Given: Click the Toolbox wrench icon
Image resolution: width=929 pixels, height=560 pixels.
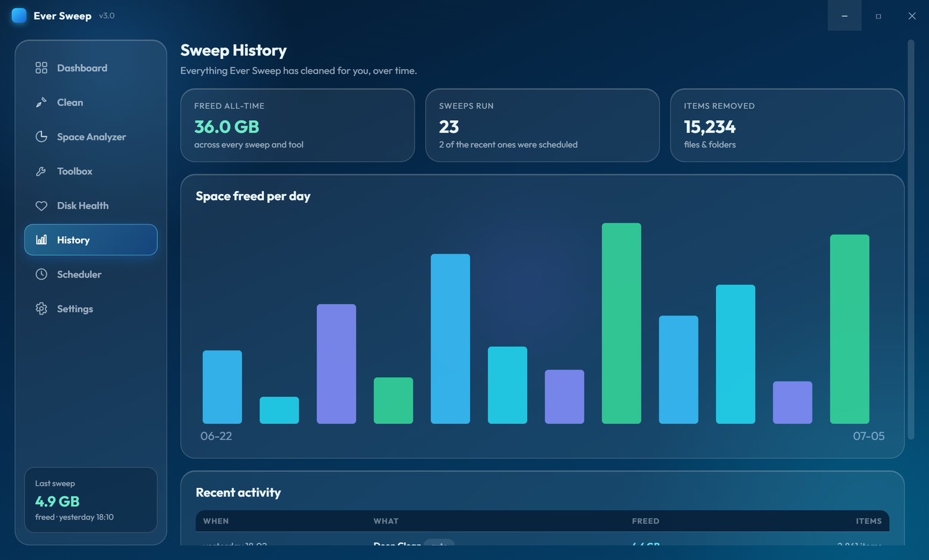Looking at the screenshot, I should pyautogui.click(x=41, y=171).
